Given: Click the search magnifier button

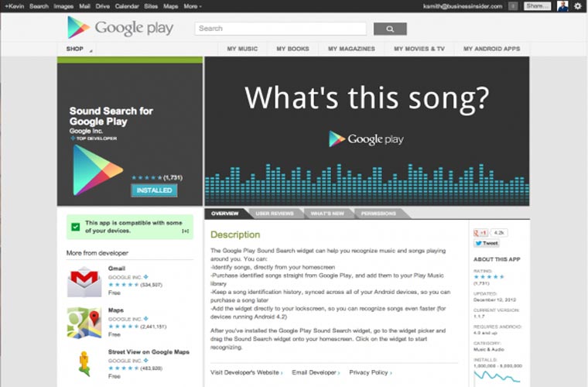Looking at the screenshot, I should point(390,29).
